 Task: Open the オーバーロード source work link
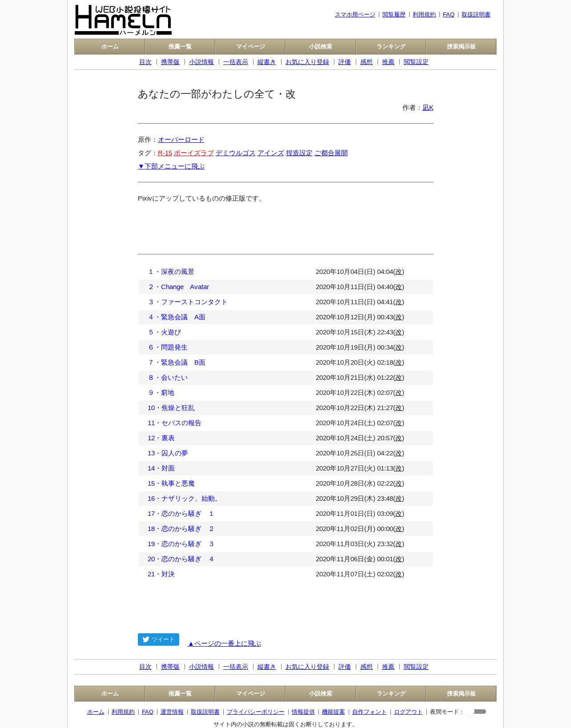pyautogui.click(x=181, y=140)
